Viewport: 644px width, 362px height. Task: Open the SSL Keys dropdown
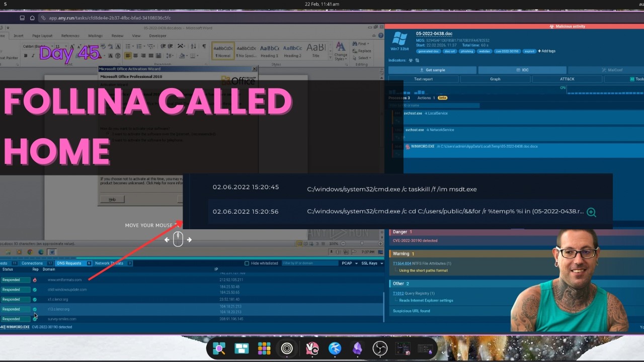[372, 263]
